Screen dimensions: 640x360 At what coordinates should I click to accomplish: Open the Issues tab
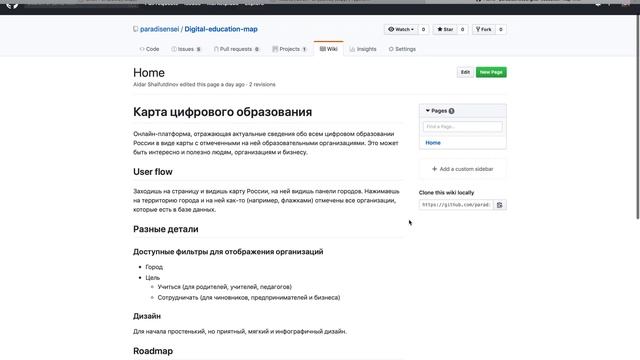[x=186, y=49]
